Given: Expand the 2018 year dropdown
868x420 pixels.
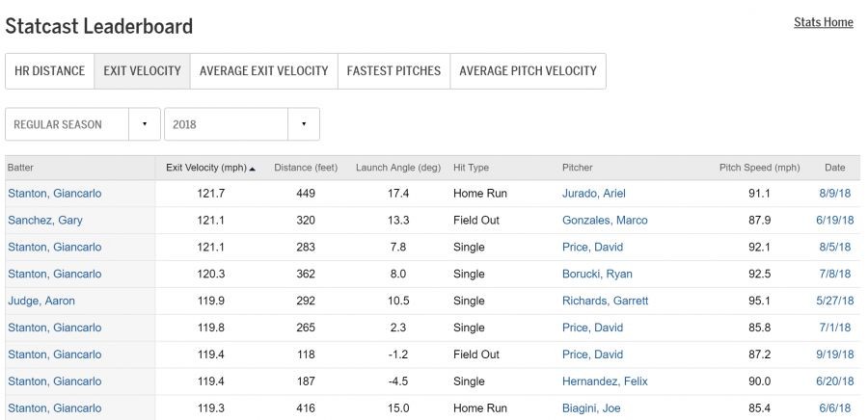Looking at the screenshot, I should click(241, 124).
